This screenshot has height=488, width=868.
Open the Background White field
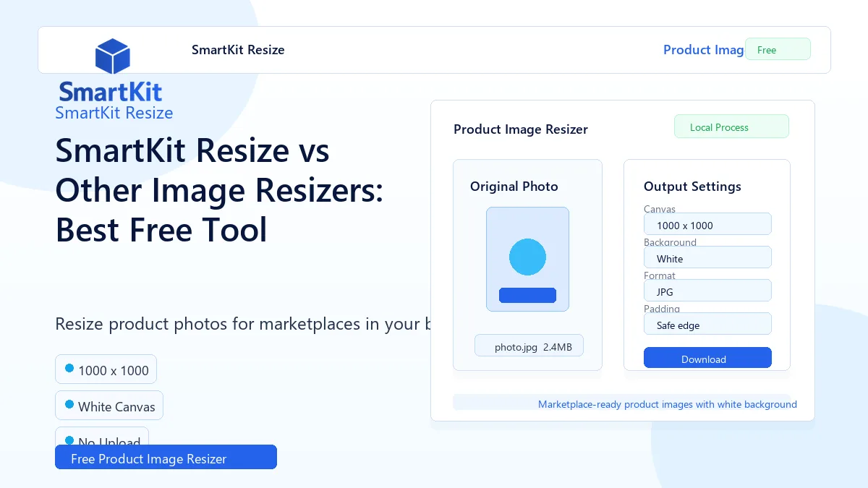click(707, 257)
